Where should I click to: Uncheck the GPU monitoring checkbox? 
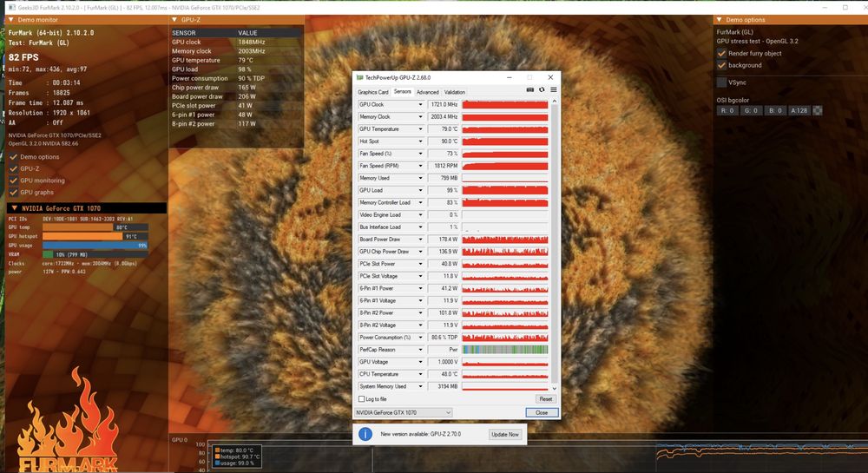click(x=14, y=181)
